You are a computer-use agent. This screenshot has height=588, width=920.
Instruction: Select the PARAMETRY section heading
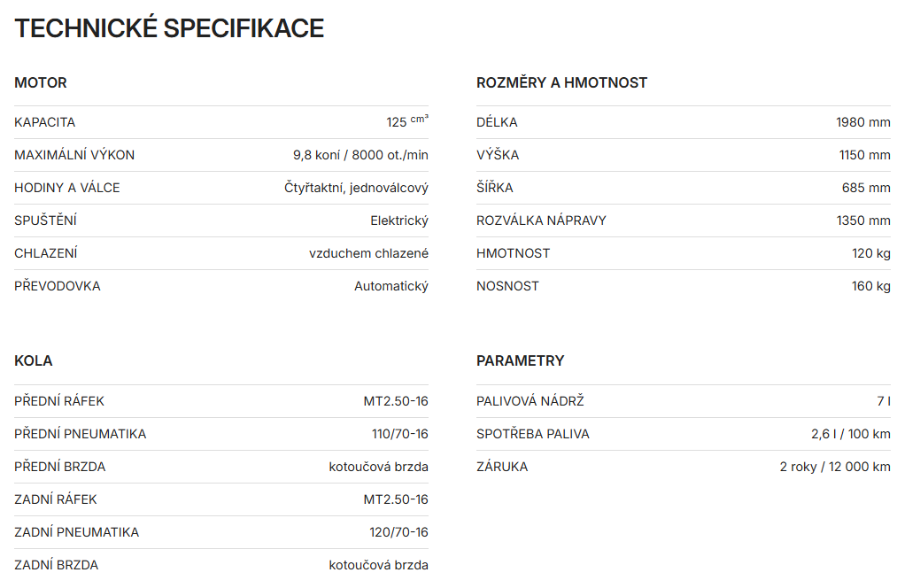click(x=521, y=361)
